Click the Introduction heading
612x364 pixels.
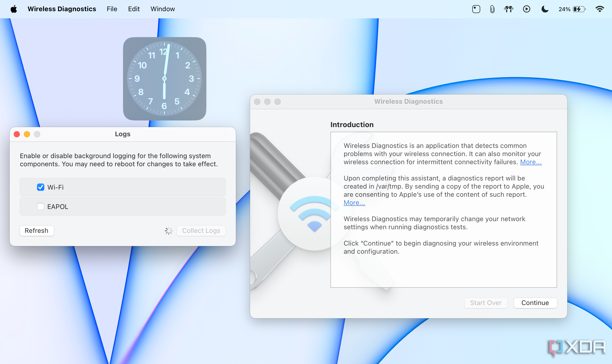pos(352,125)
